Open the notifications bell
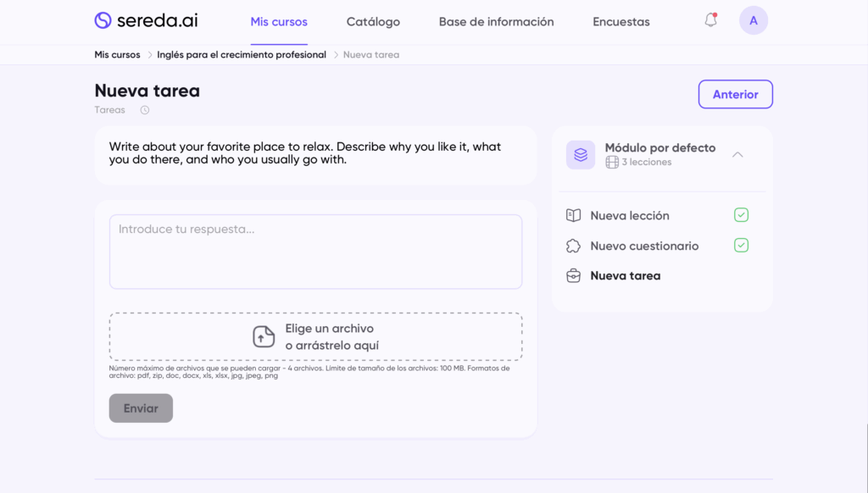The image size is (868, 493). pyautogui.click(x=710, y=20)
